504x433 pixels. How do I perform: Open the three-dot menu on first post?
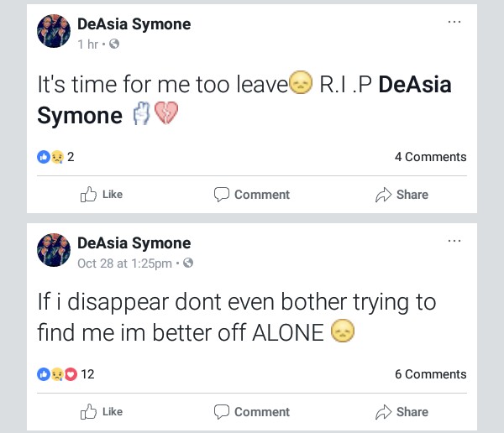tap(454, 23)
